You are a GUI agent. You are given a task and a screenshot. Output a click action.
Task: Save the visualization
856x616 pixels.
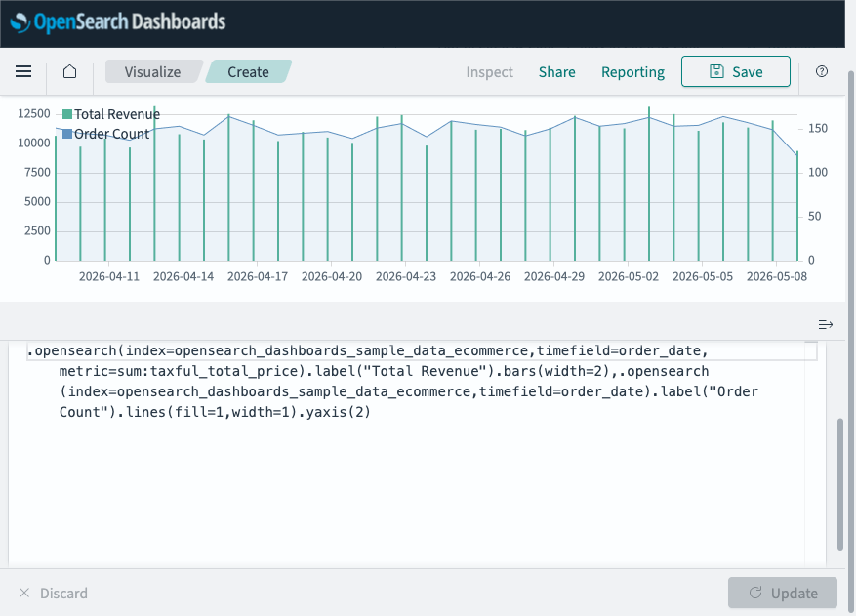tap(735, 71)
